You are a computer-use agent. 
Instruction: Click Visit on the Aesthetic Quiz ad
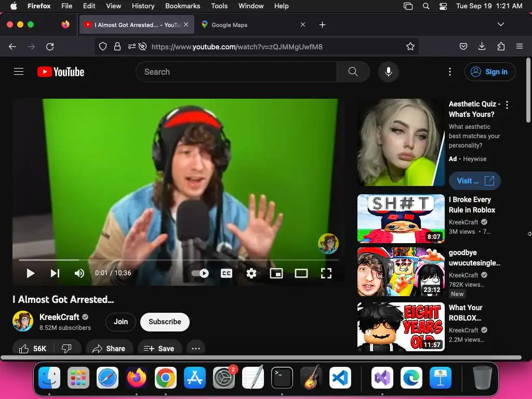pyautogui.click(x=475, y=181)
